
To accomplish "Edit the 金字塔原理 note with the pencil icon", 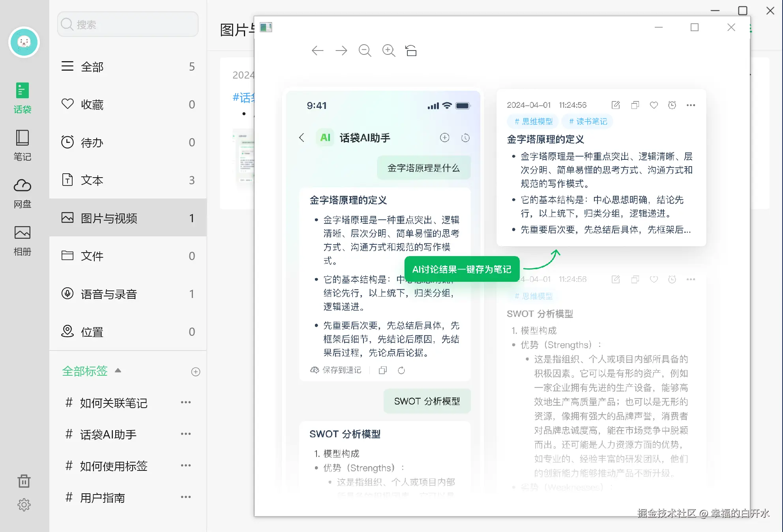I will [615, 105].
